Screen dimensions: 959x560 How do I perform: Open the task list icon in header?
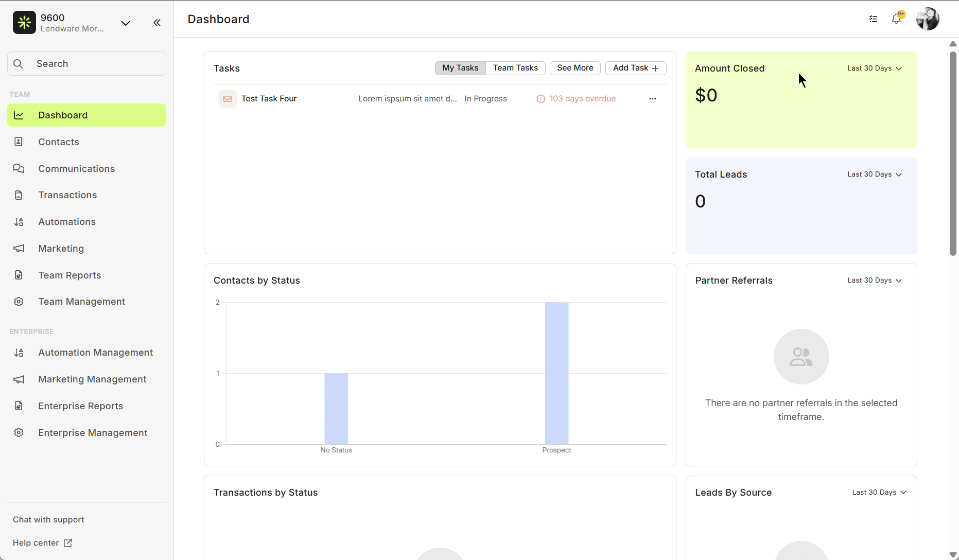873,19
